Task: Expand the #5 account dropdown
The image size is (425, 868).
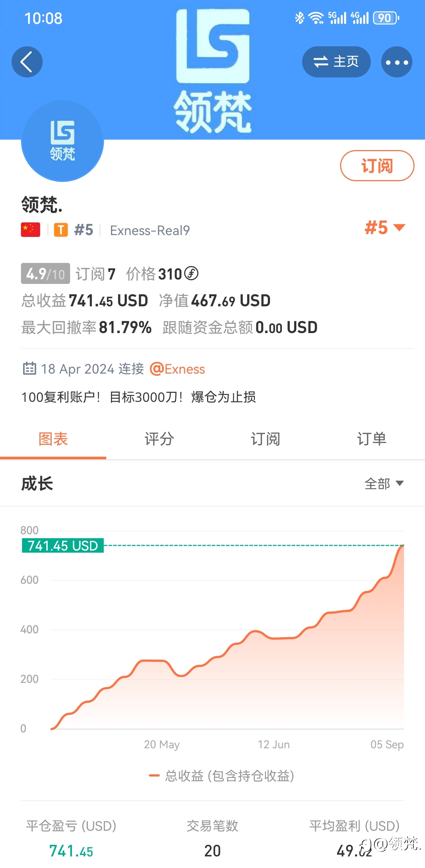Action: point(385,227)
